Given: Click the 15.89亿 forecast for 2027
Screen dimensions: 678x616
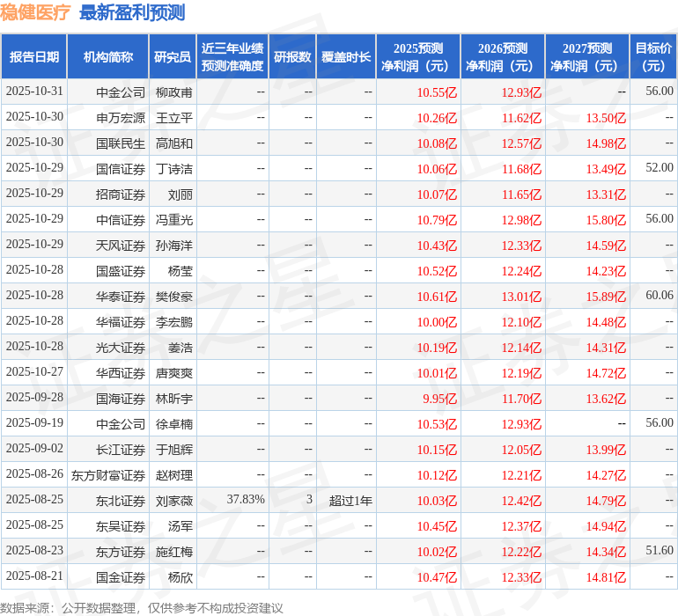Looking at the screenshot, I should coord(606,297).
